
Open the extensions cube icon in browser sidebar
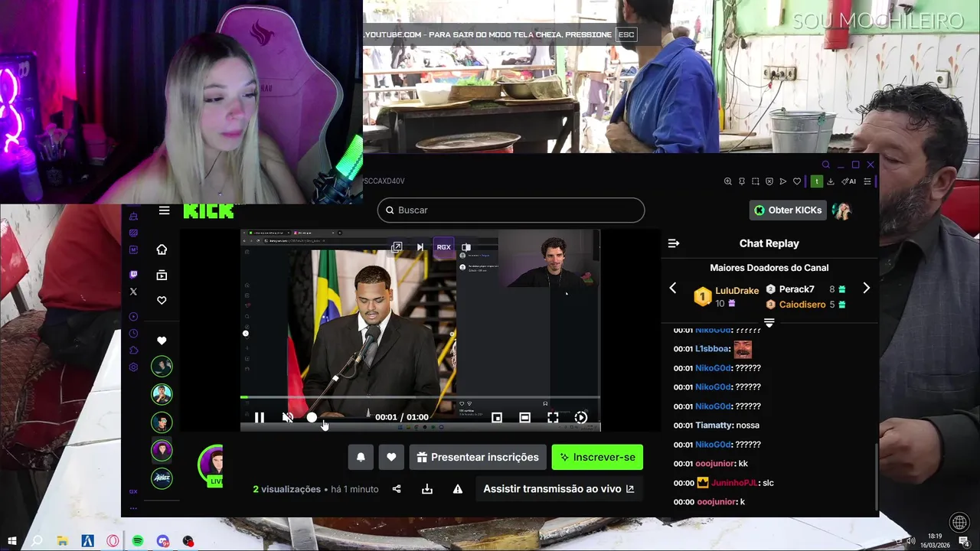point(133,350)
